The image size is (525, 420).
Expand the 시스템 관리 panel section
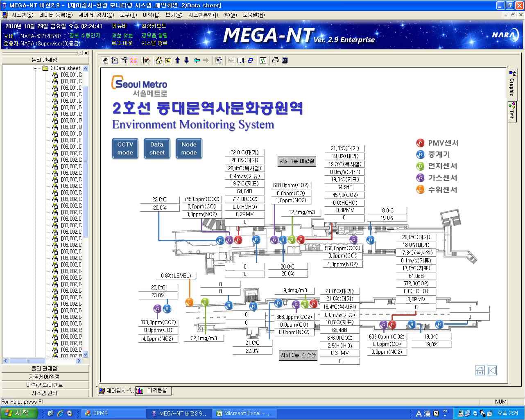pyautogui.click(x=44, y=393)
